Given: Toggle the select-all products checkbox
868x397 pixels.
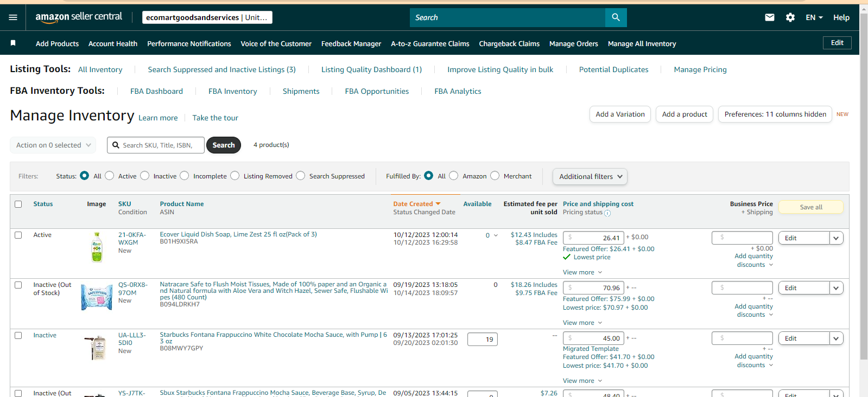Looking at the screenshot, I should coord(18,204).
